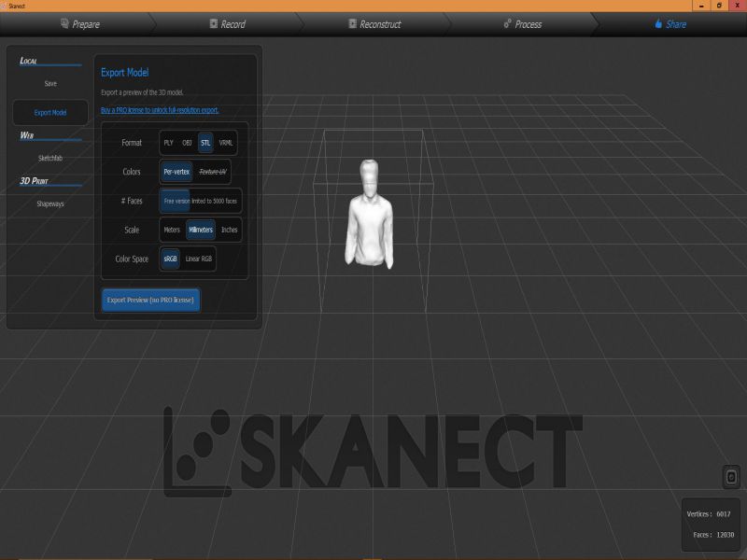Set scale to Meters
The width and height of the screenshot is (747, 560).
click(172, 230)
